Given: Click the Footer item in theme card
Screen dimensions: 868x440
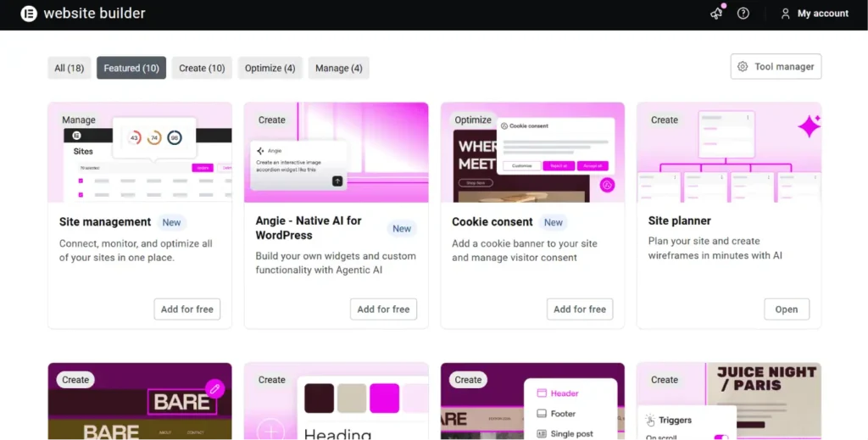Looking at the screenshot, I should (x=556, y=414).
